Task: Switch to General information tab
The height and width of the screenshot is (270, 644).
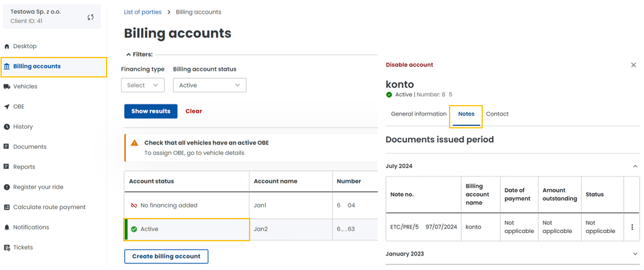Action: pyautogui.click(x=419, y=114)
